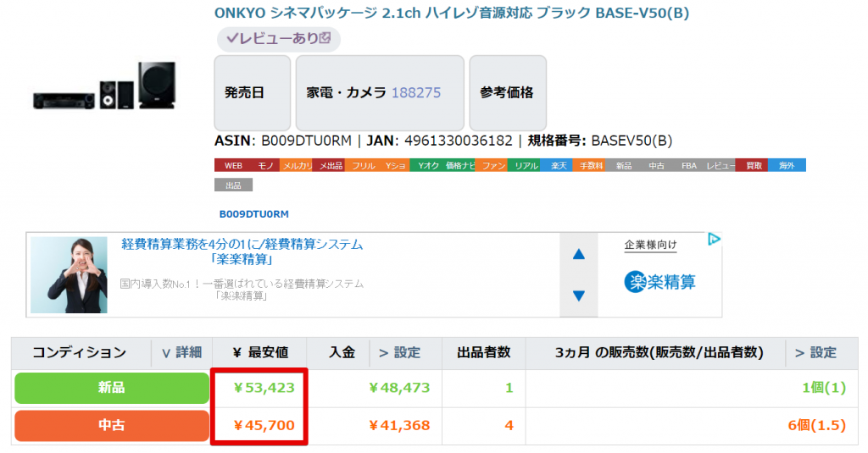Viewport: 868px width, 453px height.
Task: Click the 発売日 info box
Action: [253, 92]
